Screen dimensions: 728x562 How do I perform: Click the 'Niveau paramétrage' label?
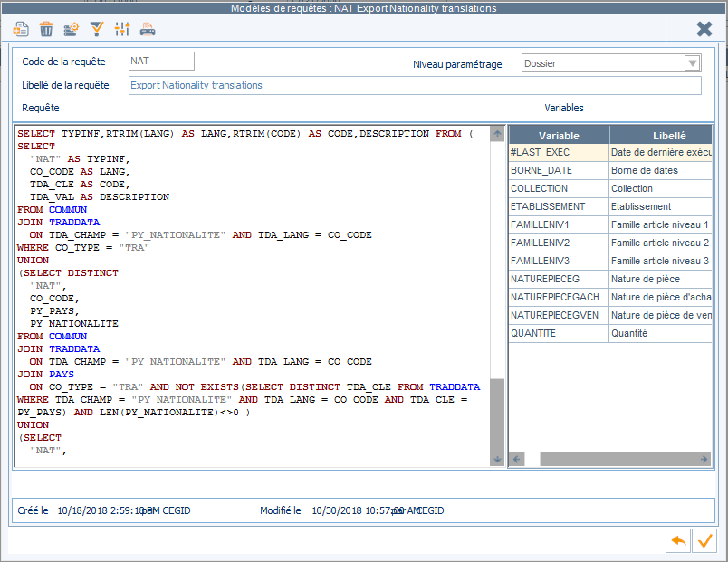click(x=457, y=64)
